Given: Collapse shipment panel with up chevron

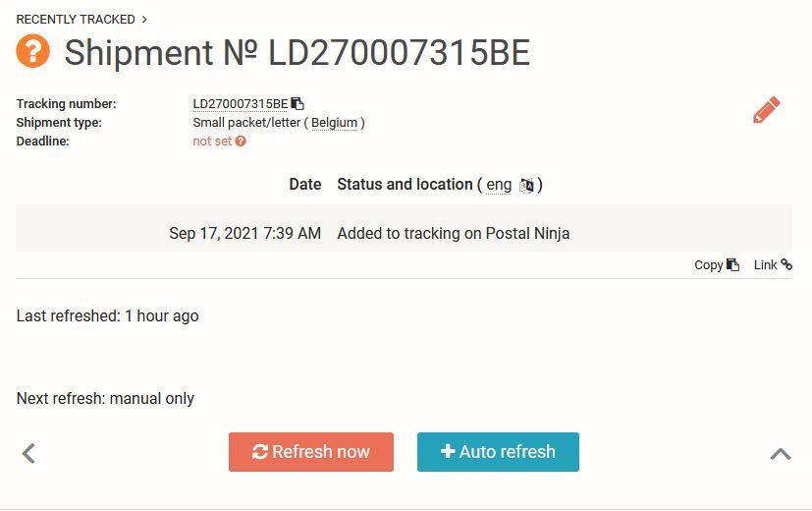Looking at the screenshot, I should pos(781,454).
